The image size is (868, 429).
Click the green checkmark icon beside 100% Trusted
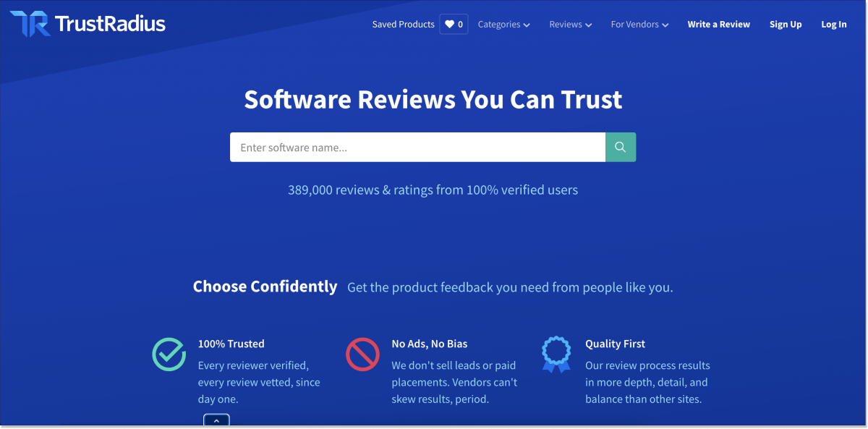click(x=169, y=354)
